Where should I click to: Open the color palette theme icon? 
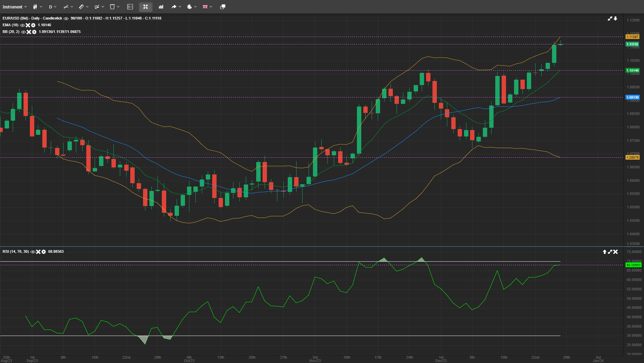[x=190, y=7]
